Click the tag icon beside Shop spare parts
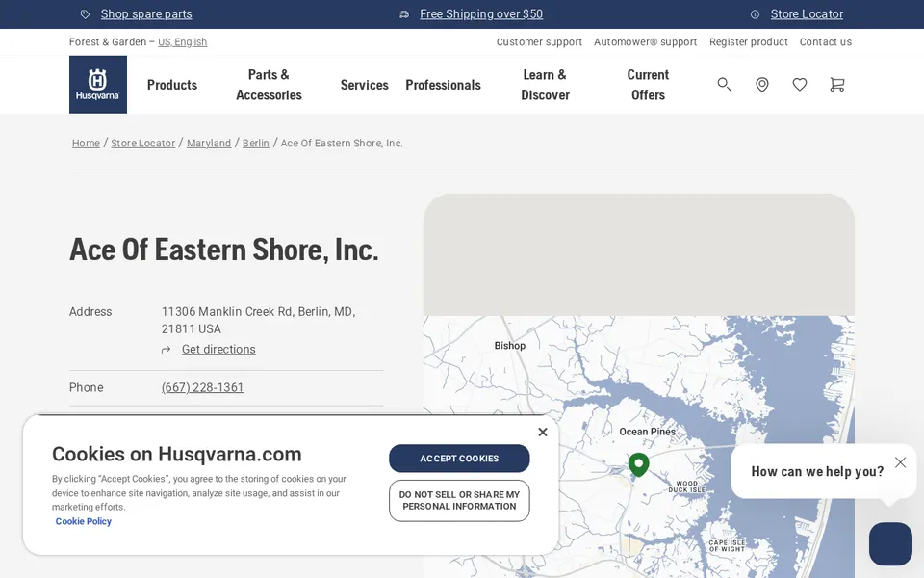This screenshot has height=578, width=924. 86,14
